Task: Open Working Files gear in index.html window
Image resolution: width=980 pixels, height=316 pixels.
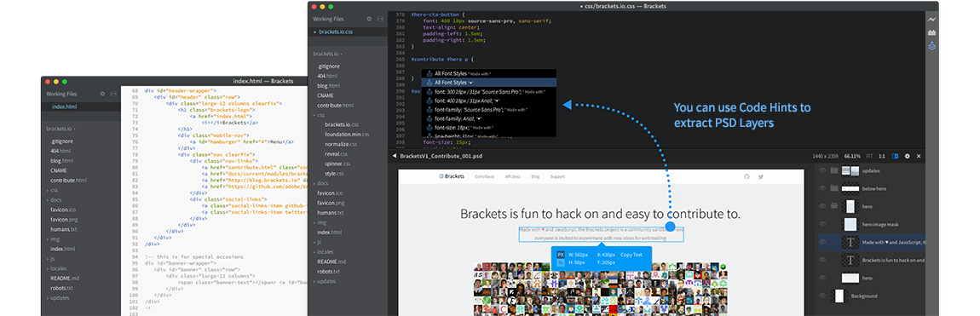Action: click(102, 95)
